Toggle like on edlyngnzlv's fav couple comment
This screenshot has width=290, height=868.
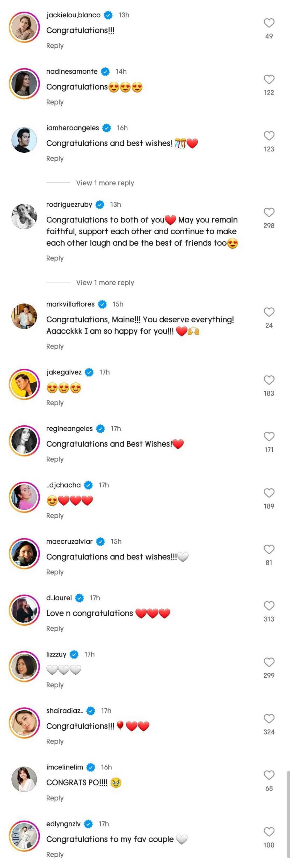pyautogui.click(x=269, y=831)
